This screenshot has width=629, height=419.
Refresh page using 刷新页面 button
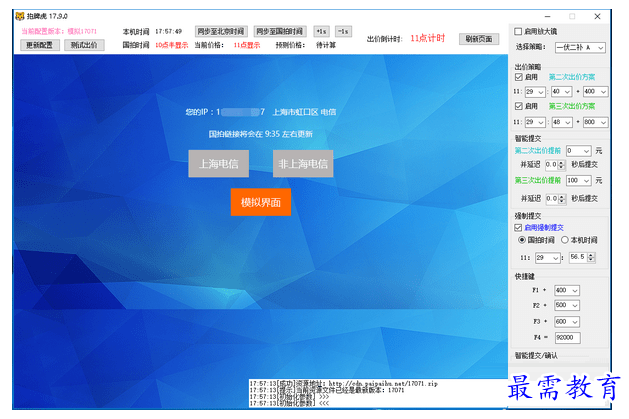[479, 39]
